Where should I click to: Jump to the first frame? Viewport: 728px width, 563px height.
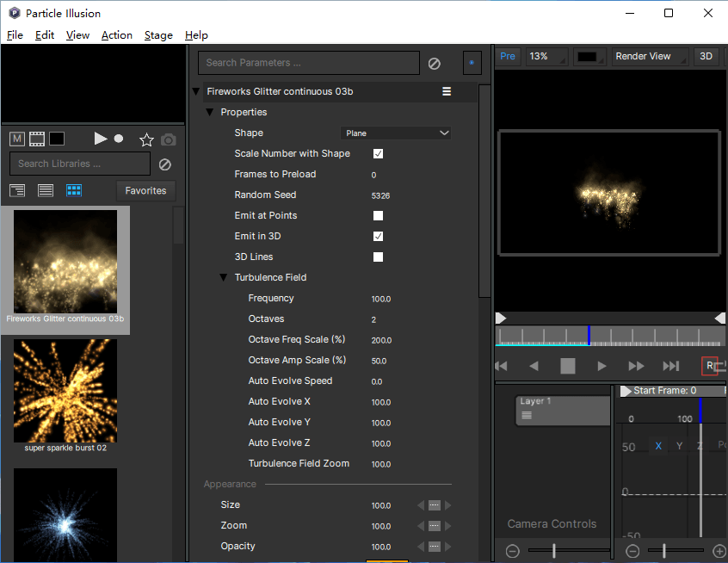point(501,366)
